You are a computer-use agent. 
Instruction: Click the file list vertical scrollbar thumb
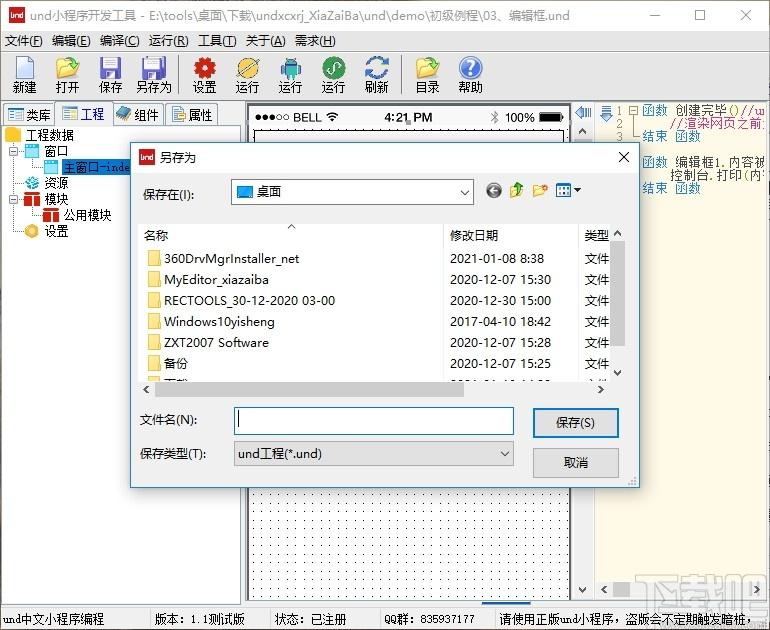(x=618, y=294)
